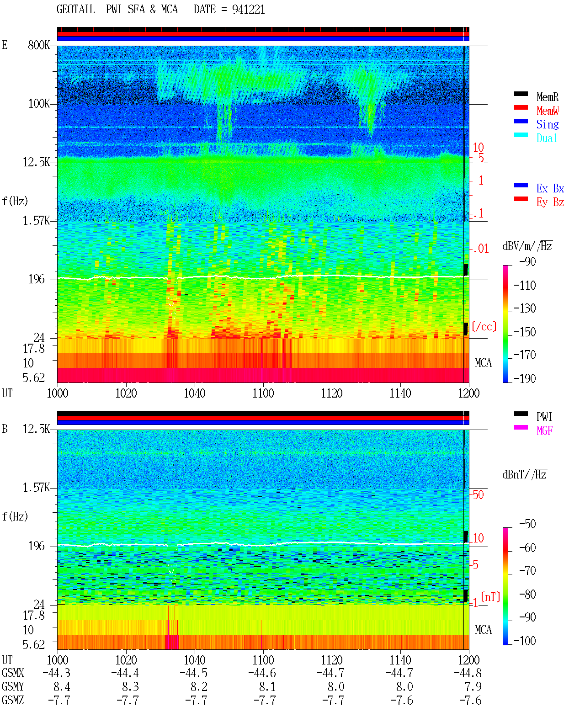Click the DATE = 941221 header text
This screenshot has height=728, width=585.
point(229,10)
